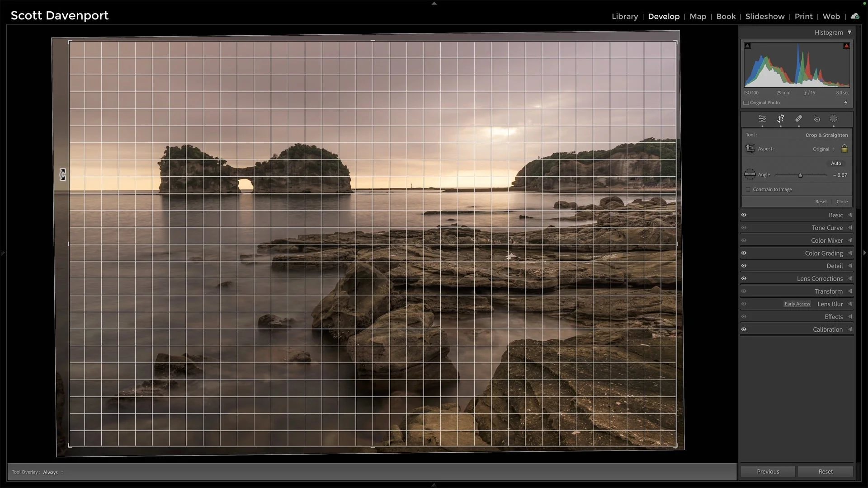Select the Red Eye Correction tool
868x488 pixels.
[816, 119]
